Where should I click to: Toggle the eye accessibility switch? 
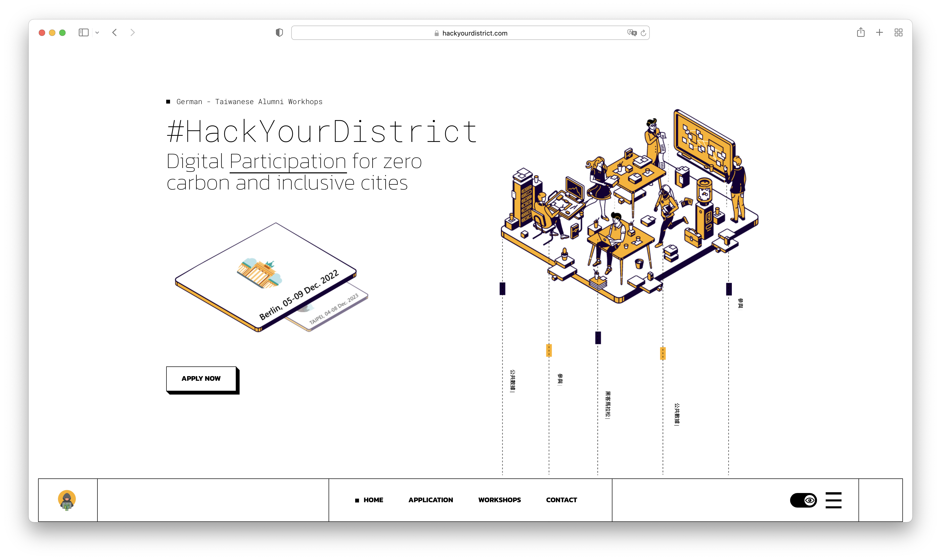pyautogui.click(x=803, y=500)
